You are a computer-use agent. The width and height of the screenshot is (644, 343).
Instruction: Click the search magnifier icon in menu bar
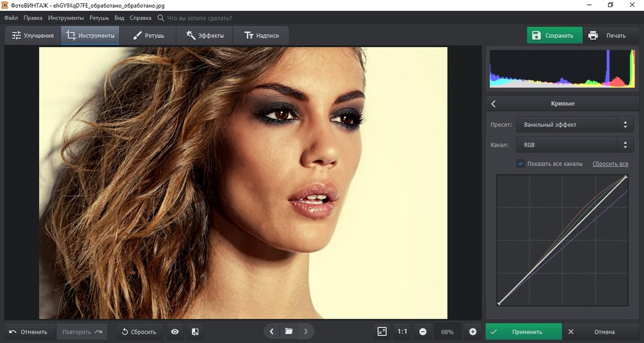click(160, 18)
